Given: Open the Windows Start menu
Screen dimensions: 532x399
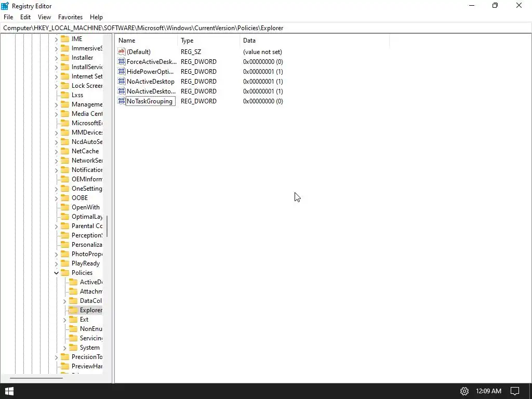Looking at the screenshot, I should click(x=9, y=391).
